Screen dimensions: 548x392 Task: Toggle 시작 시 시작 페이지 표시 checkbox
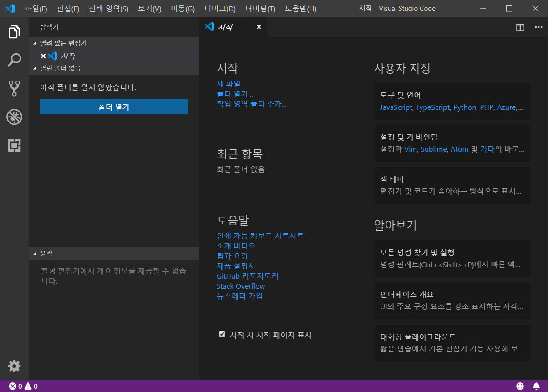222,334
